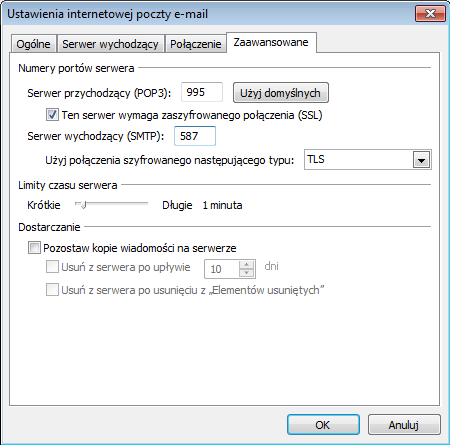
Task: Open the Serwer wychodzący tab
Action: 110,44
